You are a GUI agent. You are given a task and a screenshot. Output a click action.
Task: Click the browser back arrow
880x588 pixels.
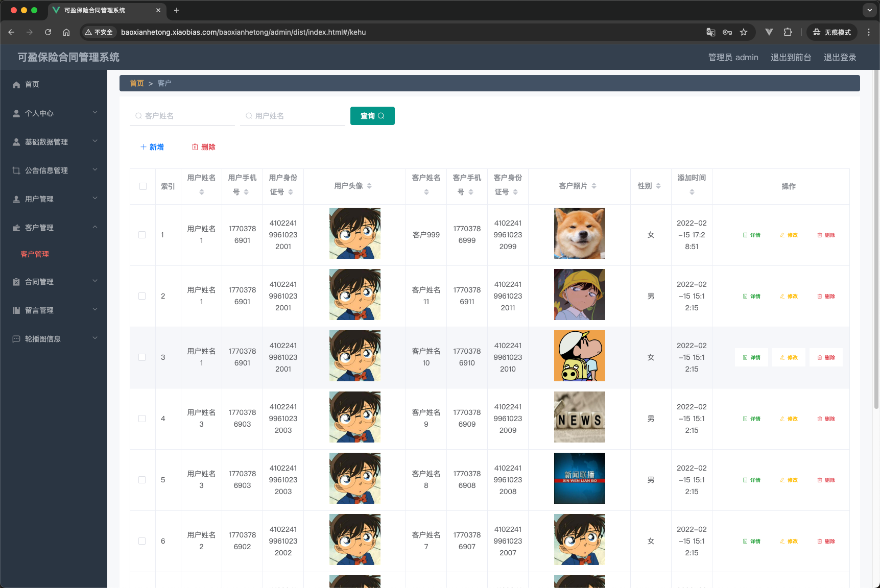pos(11,32)
